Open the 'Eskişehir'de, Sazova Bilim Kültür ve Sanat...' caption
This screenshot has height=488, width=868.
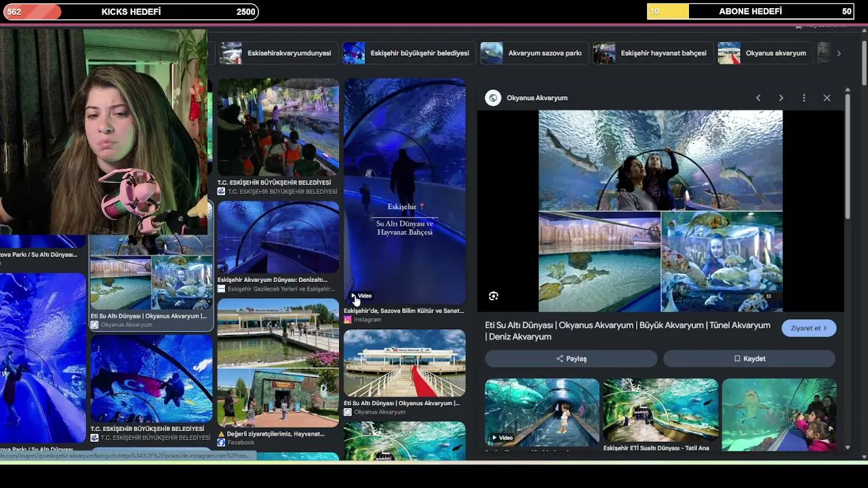(403, 310)
